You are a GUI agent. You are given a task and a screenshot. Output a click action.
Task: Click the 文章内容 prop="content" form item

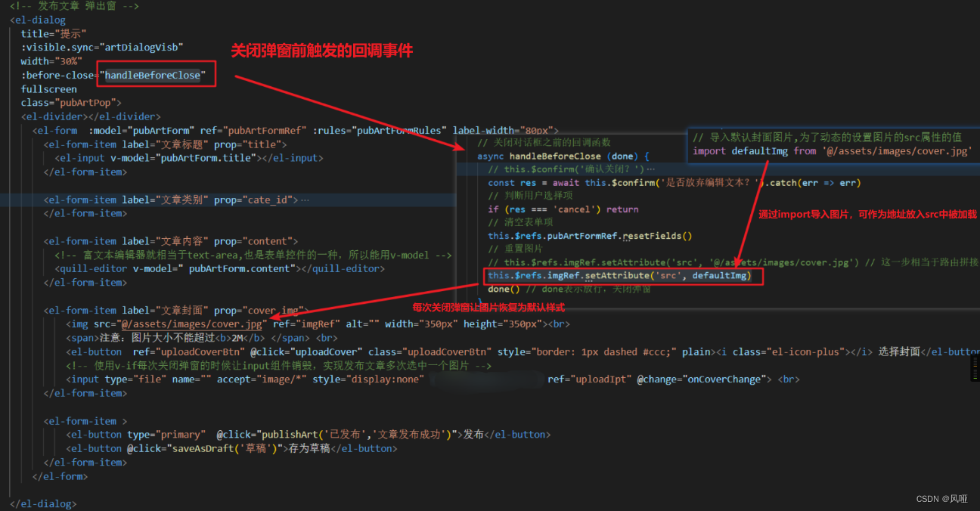pyautogui.click(x=171, y=241)
